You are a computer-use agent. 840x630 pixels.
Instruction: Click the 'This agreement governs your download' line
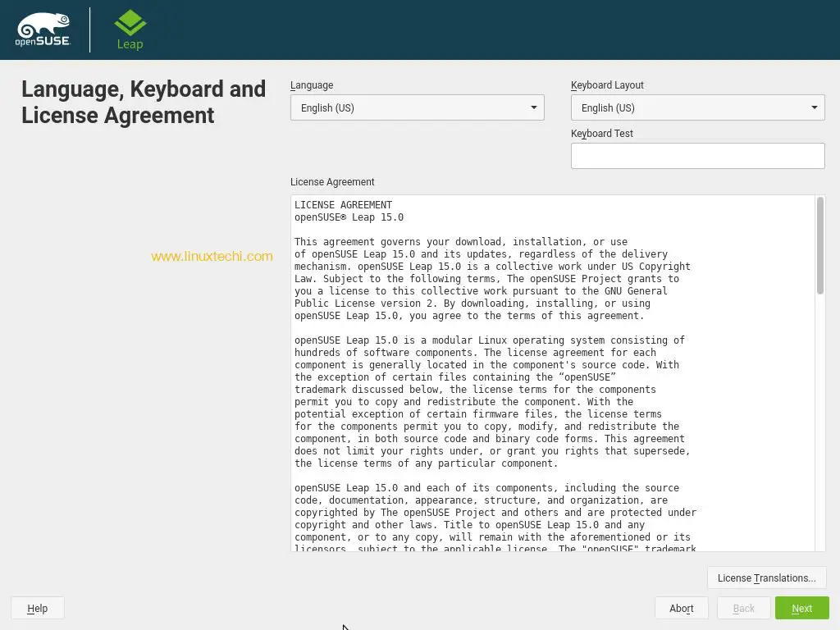pos(461,242)
